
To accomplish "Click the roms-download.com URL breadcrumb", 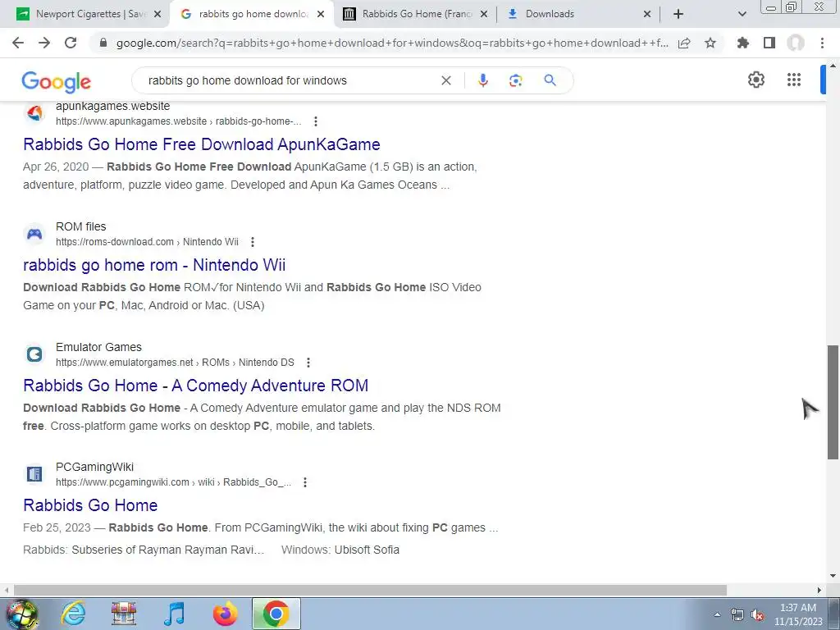I will 147,242.
